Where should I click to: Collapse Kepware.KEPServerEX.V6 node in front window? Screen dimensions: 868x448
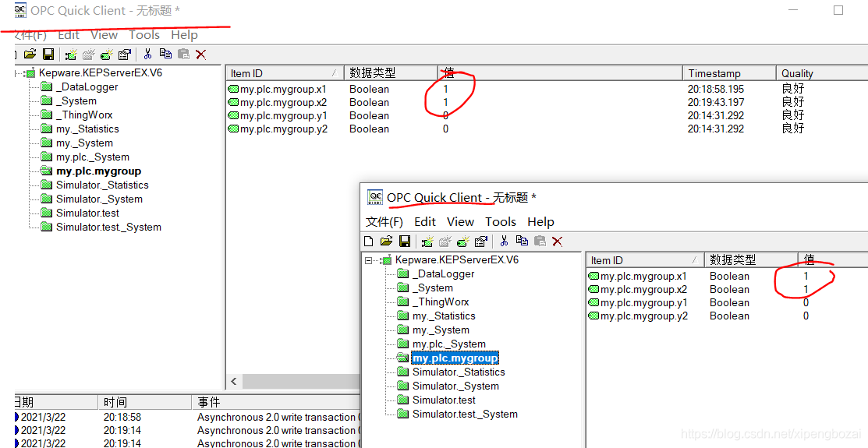pyautogui.click(x=368, y=260)
